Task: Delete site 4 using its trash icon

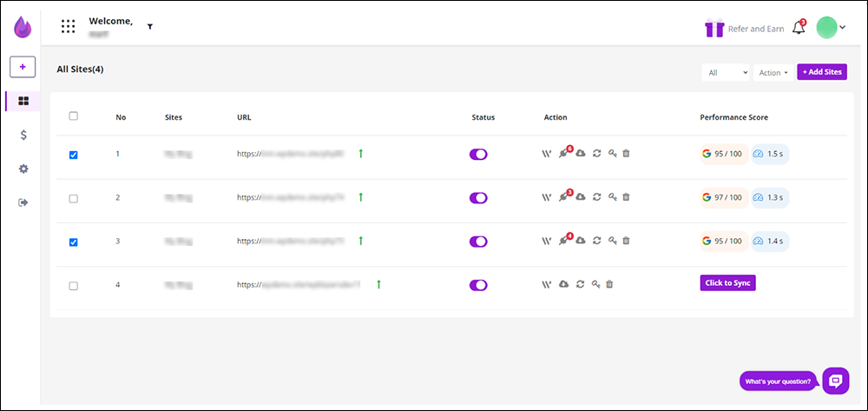Action: (x=609, y=284)
